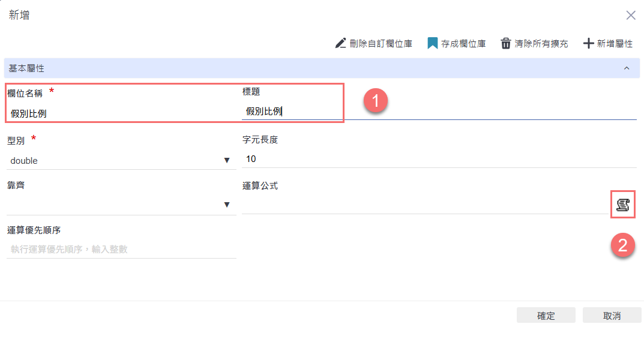
Task: Click the 新增屬性 text label in toolbar
Action: pyautogui.click(x=615, y=44)
